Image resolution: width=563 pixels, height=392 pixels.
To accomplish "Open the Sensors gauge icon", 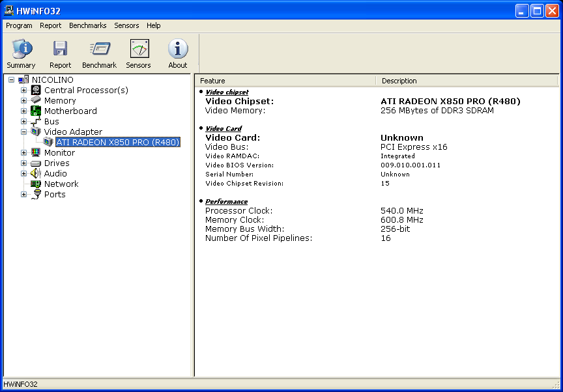I will pos(139,48).
